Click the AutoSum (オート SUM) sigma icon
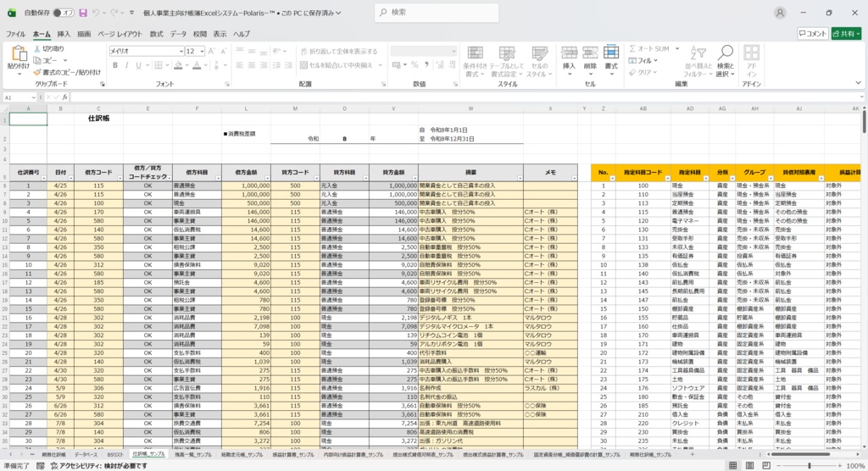 coord(632,48)
